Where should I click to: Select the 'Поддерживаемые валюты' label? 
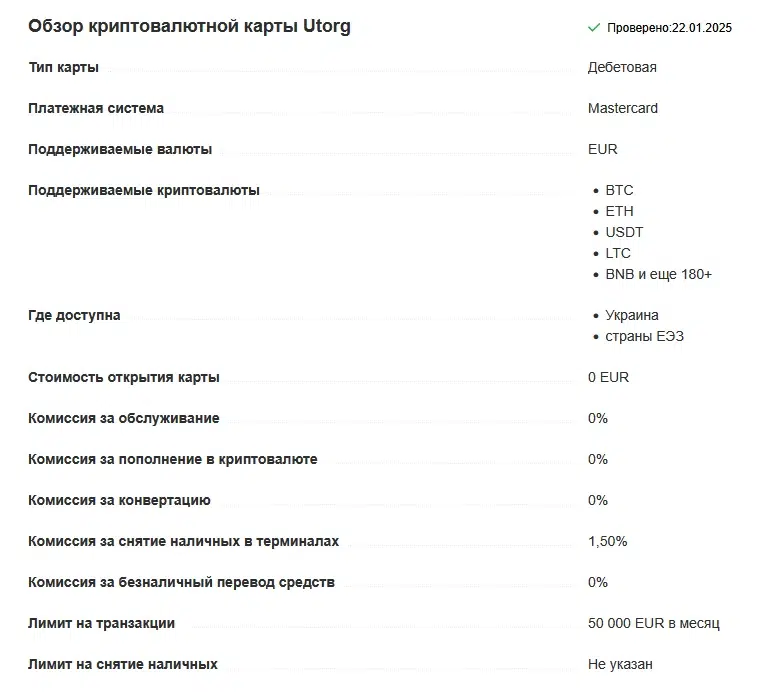[120, 149]
